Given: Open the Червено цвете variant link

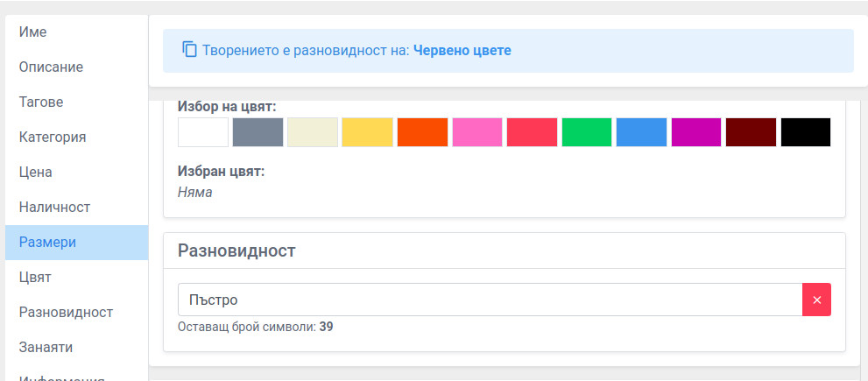Looking at the screenshot, I should pyautogui.click(x=462, y=50).
